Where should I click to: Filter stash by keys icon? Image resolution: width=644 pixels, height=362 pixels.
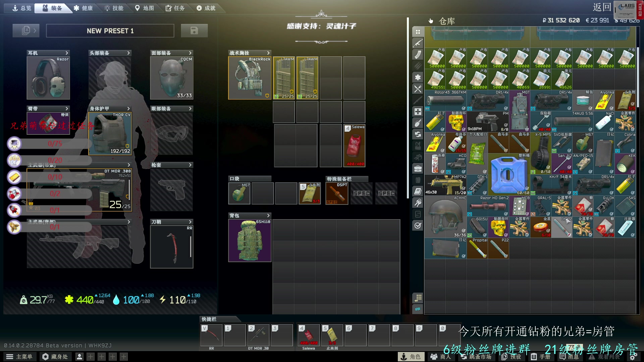pos(418,203)
